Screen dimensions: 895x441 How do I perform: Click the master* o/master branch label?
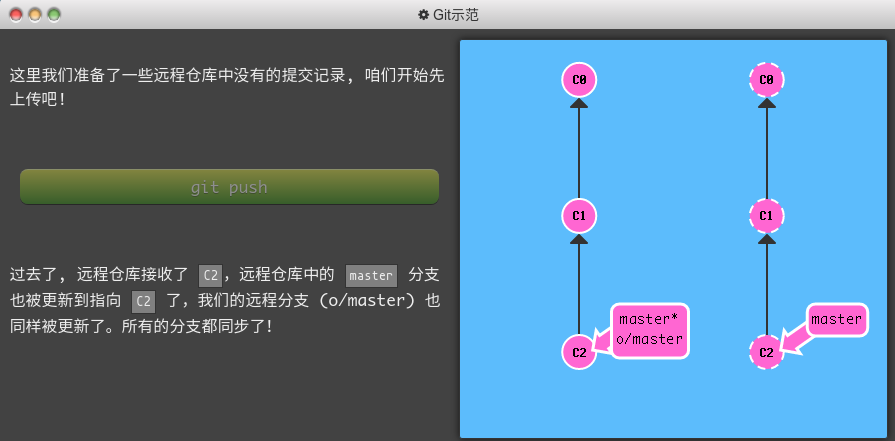650,330
